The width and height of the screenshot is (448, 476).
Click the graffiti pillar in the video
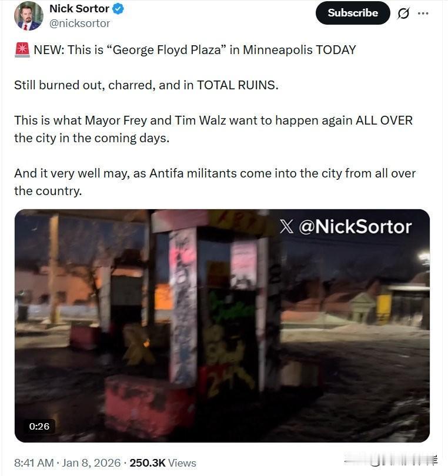183,307
